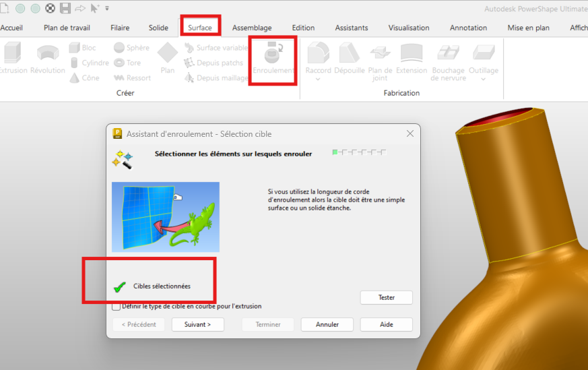
Task: Open the Accueil ribbon tab
Action: (11, 28)
